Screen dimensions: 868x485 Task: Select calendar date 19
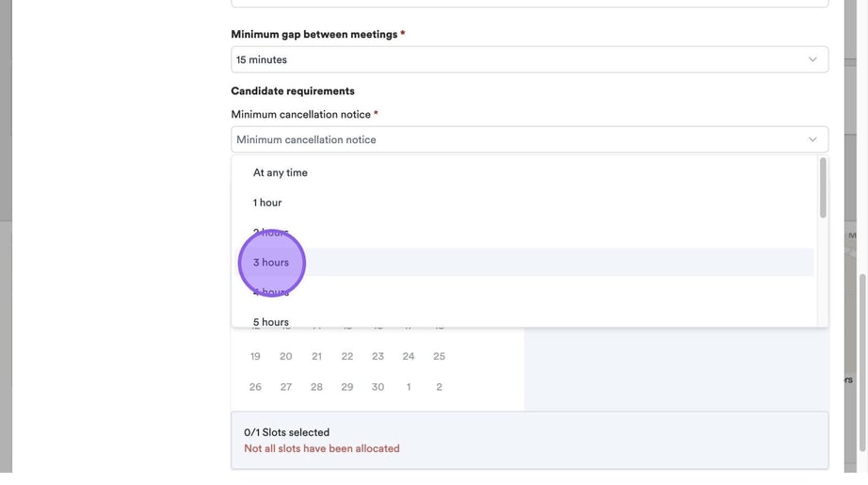[x=255, y=356]
